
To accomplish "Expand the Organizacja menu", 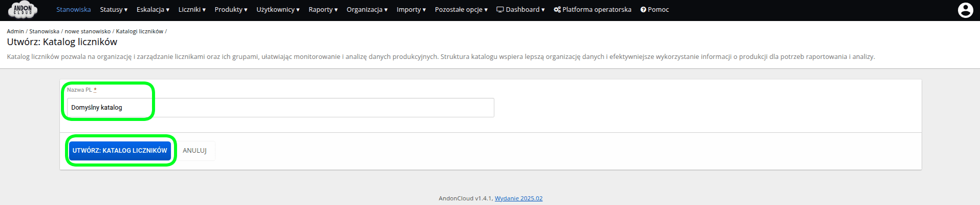I will pyautogui.click(x=367, y=10).
